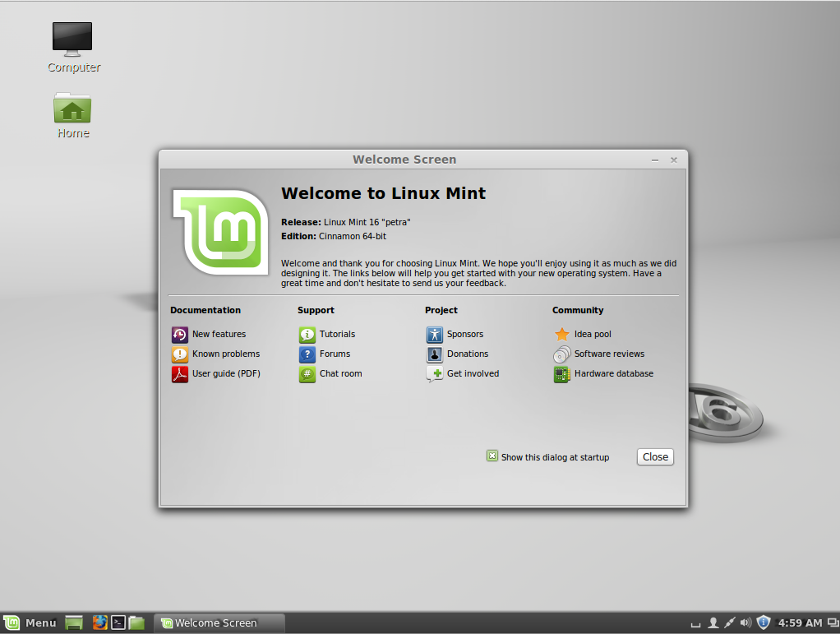
Task: Click the New features clock icon
Action: (179, 335)
